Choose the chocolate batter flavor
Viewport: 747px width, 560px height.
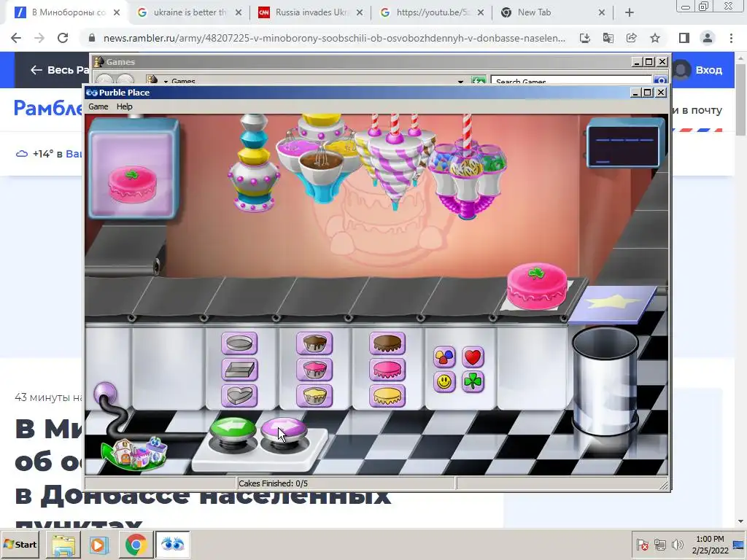(x=314, y=343)
